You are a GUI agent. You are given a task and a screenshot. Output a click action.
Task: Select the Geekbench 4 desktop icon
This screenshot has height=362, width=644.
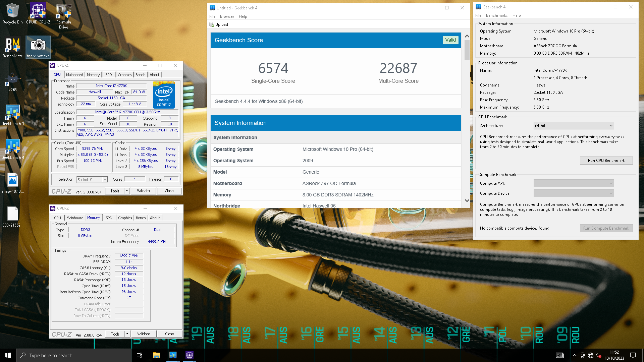point(12,149)
